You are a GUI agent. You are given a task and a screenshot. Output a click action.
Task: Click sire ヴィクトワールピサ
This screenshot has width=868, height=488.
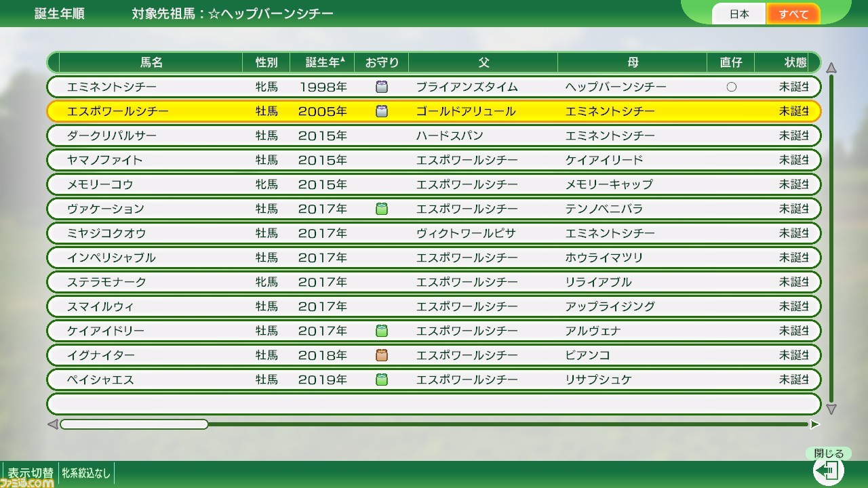click(466, 233)
